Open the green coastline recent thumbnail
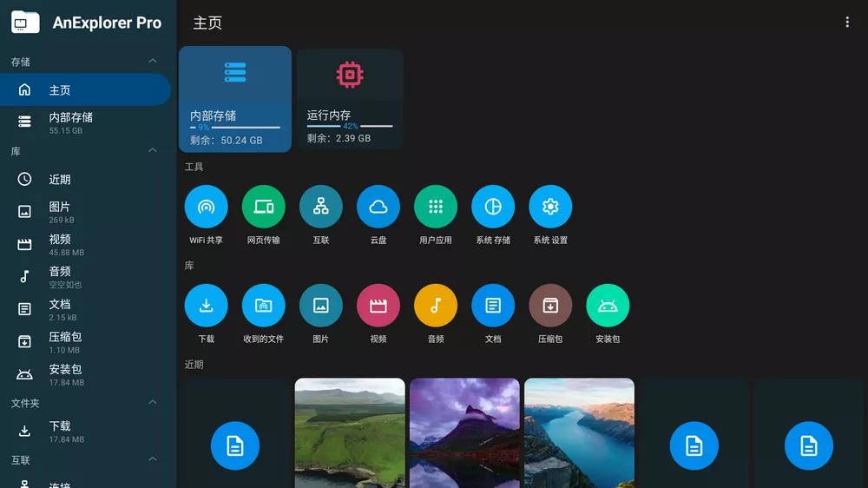Image resolution: width=868 pixels, height=488 pixels. point(350,433)
